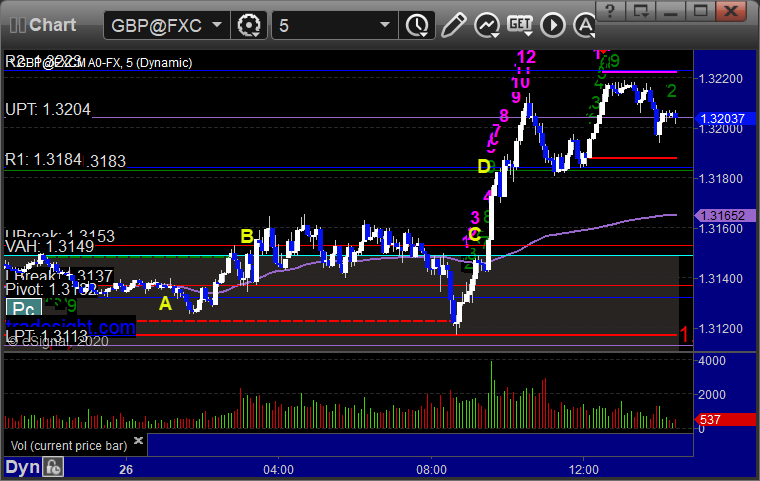Click the UPT: 1.3204 level label

pos(48,110)
